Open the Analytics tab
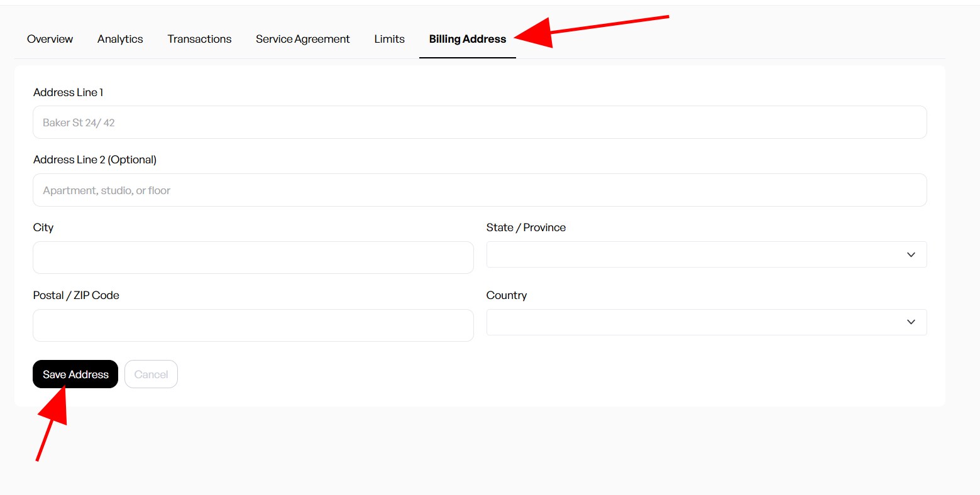Image resolution: width=980 pixels, height=495 pixels. click(x=120, y=39)
